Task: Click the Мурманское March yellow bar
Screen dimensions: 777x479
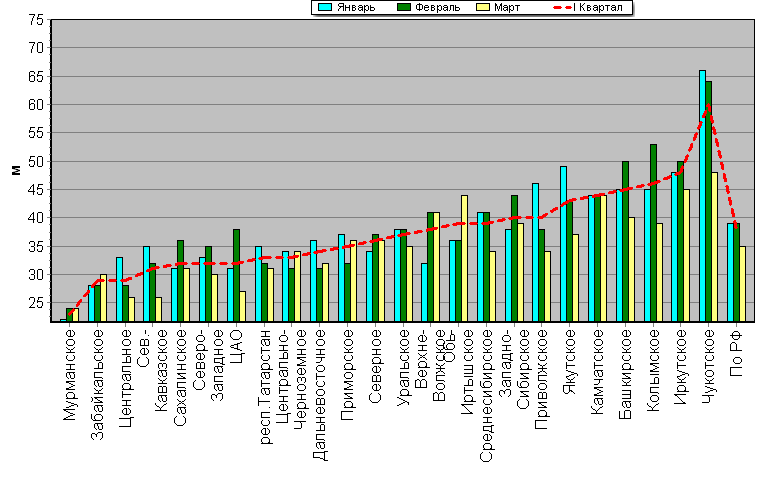Action: [x=75, y=315]
